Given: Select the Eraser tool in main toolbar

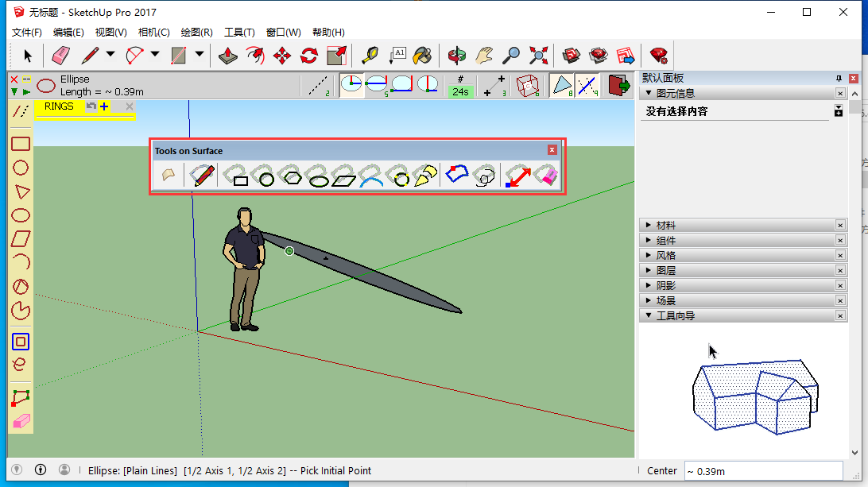Looking at the screenshot, I should [61, 55].
